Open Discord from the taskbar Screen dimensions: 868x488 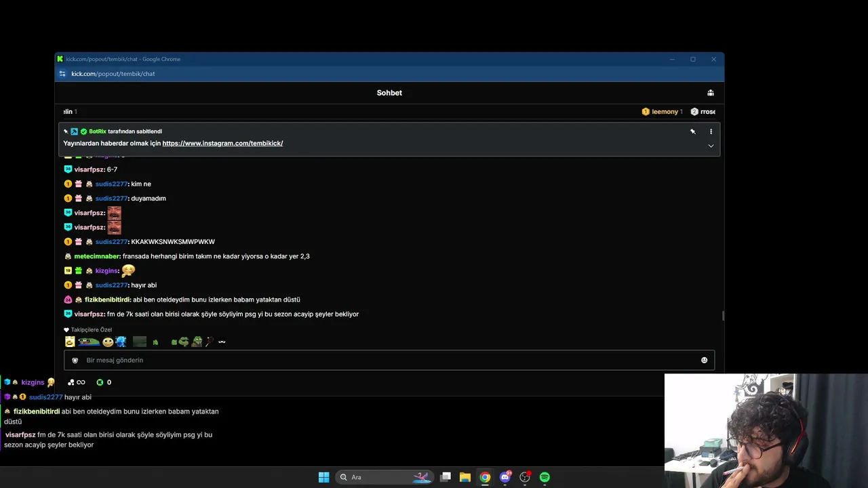(x=505, y=477)
